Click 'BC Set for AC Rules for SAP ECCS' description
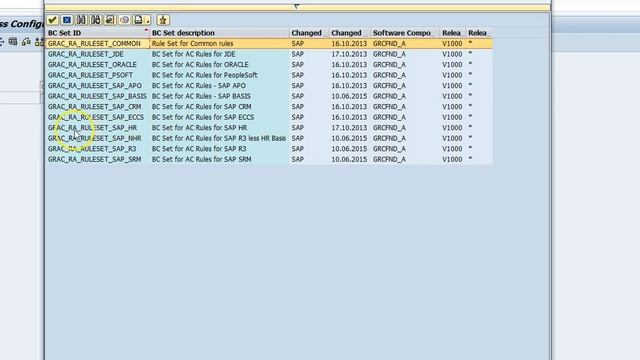Viewport: 640px width, 360px height. (203, 117)
